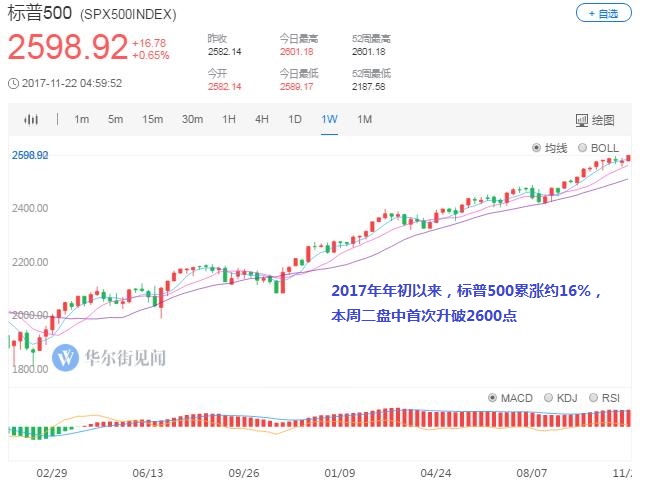
Task: Click the 02/29 date axis label
Action: pyautogui.click(x=52, y=473)
